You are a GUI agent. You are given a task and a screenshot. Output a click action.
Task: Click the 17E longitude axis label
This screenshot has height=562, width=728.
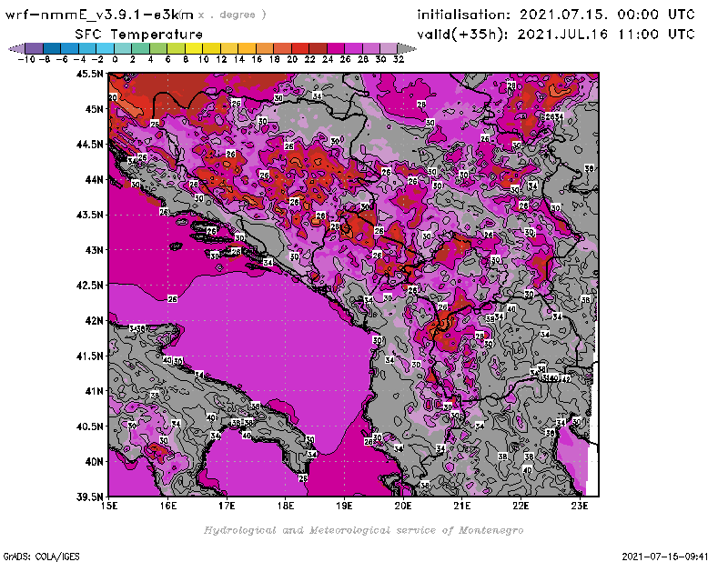pos(227,506)
